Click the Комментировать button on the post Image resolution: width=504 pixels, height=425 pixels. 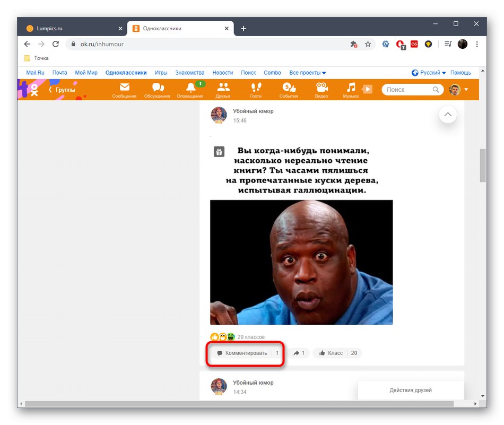[x=245, y=352]
